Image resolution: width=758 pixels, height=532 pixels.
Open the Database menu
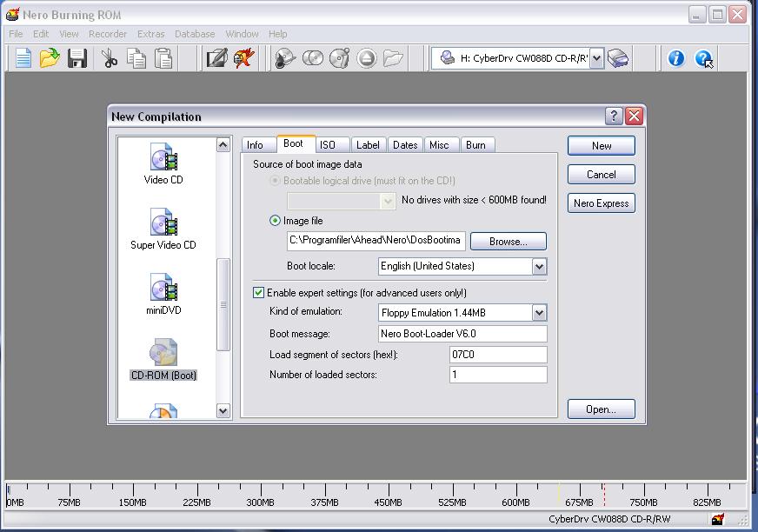[195, 34]
